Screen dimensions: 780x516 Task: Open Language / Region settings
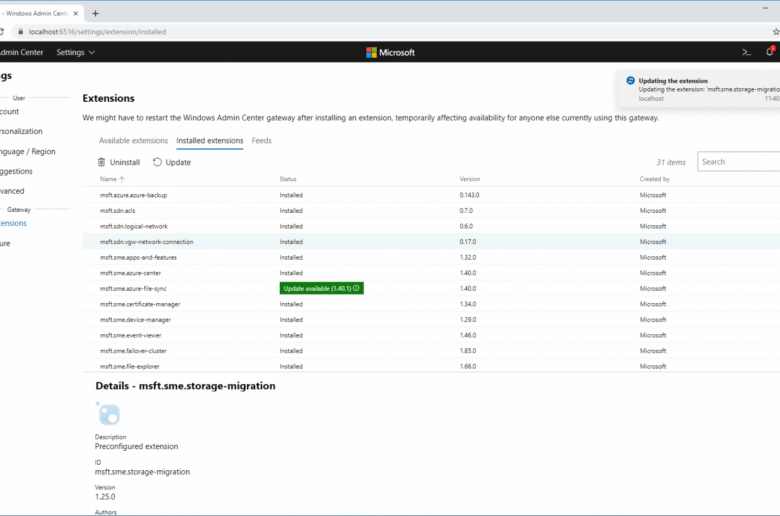(x=28, y=151)
